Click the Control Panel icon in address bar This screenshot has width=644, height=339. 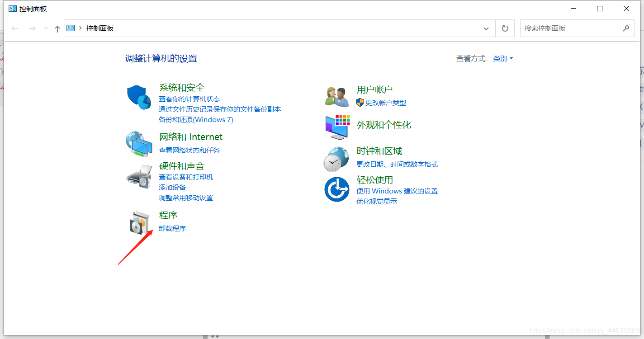tap(71, 28)
